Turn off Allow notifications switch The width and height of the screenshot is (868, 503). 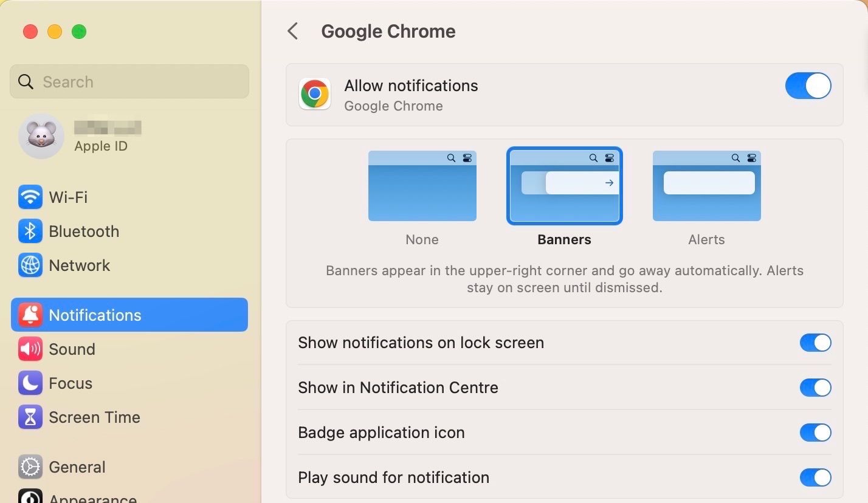(x=808, y=86)
